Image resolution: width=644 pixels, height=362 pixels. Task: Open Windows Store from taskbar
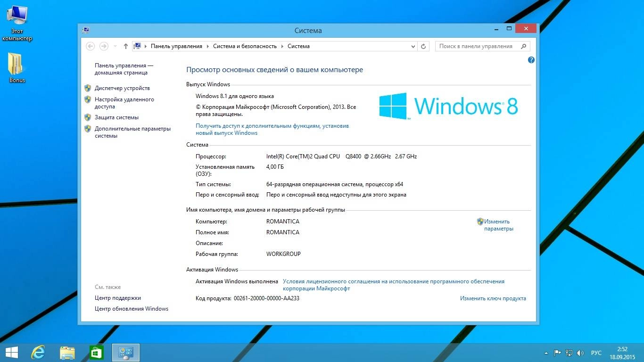97,353
